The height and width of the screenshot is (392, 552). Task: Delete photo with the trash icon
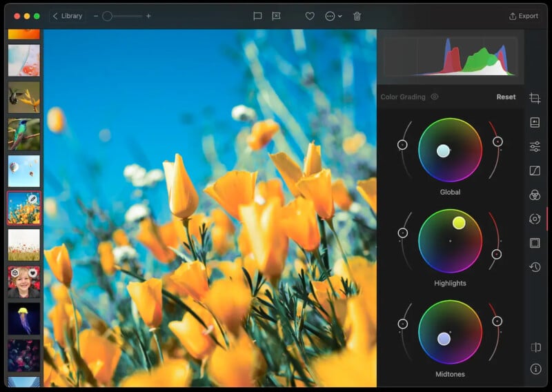tap(357, 16)
